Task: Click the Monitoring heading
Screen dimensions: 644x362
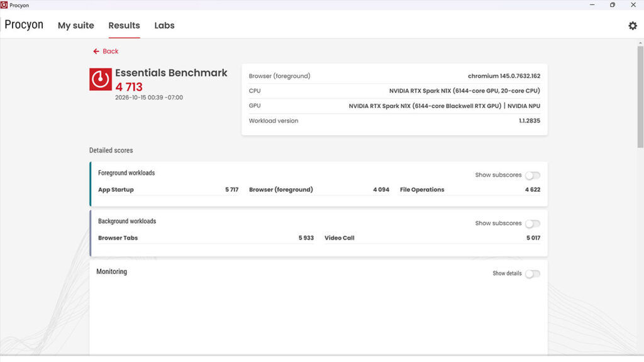Action: pyautogui.click(x=112, y=271)
